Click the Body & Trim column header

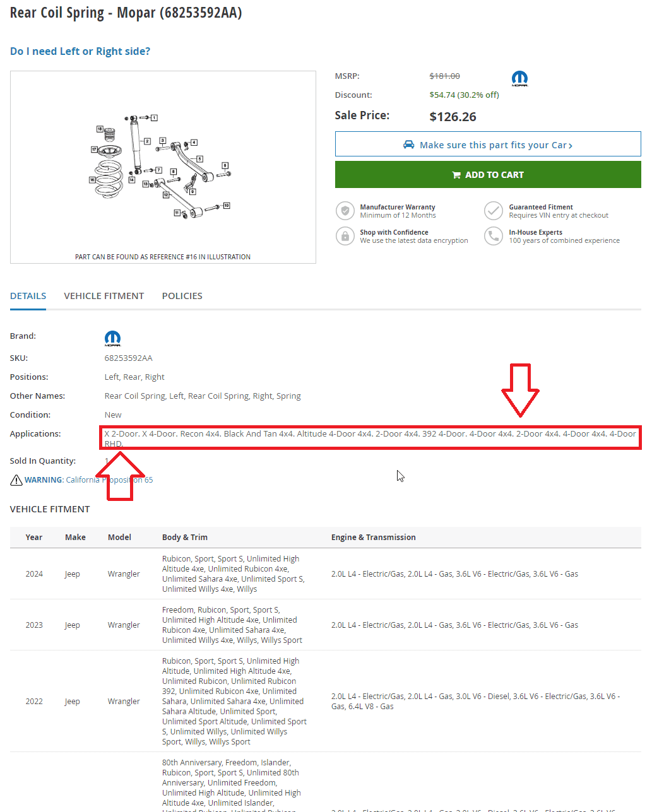tap(185, 538)
